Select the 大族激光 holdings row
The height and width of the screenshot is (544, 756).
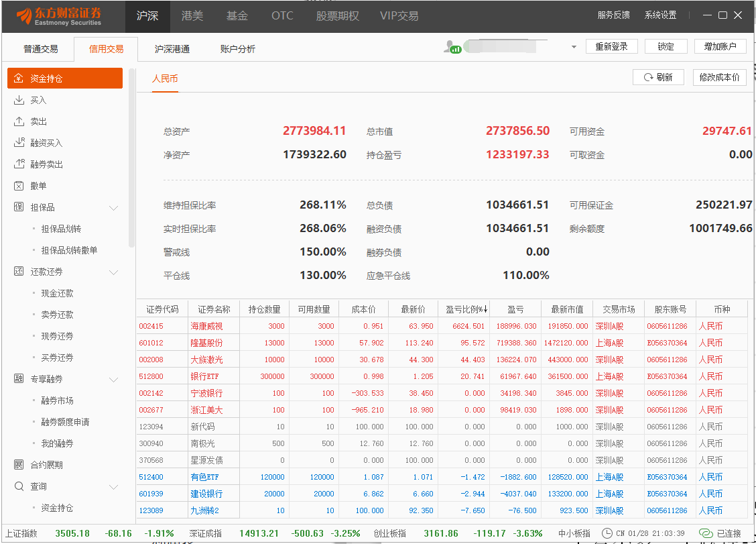(x=442, y=360)
